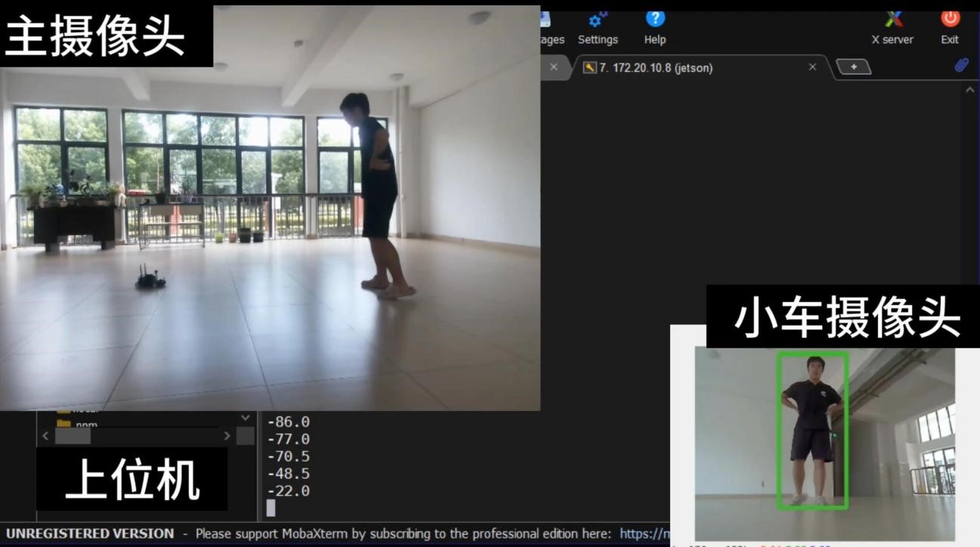This screenshot has width=980, height=547.
Task: Click sidebar file list down chevron
Action: pos(246,418)
